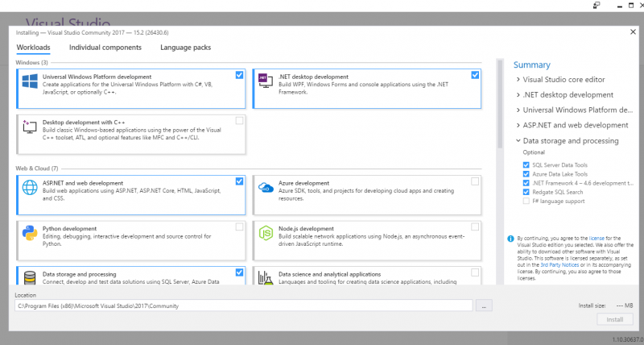Uncheck .NET desktop development workload
644x345 pixels.
click(475, 75)
